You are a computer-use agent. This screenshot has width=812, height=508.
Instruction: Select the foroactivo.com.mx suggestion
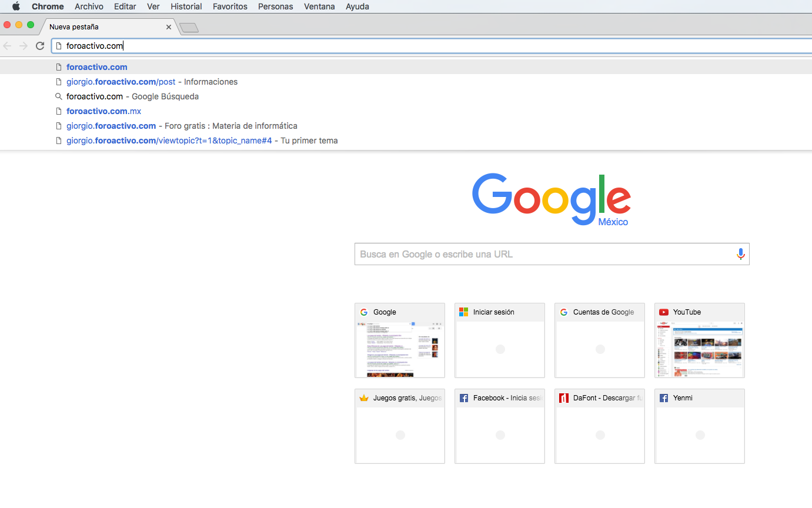[x=406, y=111]
